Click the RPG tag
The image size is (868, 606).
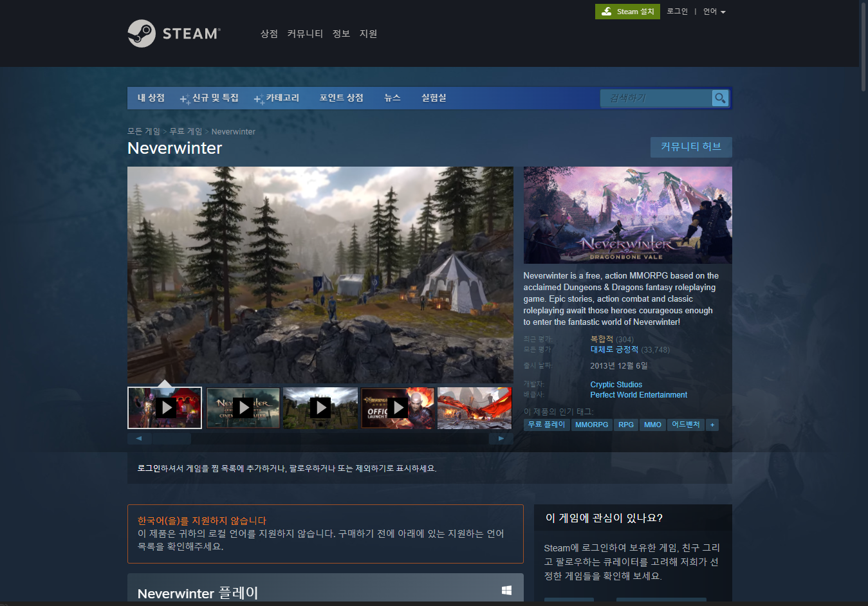626,425
